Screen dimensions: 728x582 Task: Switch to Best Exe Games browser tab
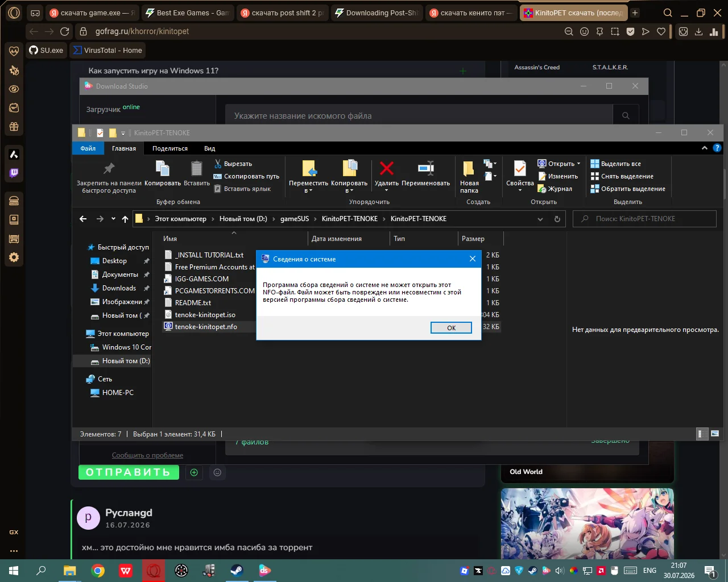tap(187, 13)
